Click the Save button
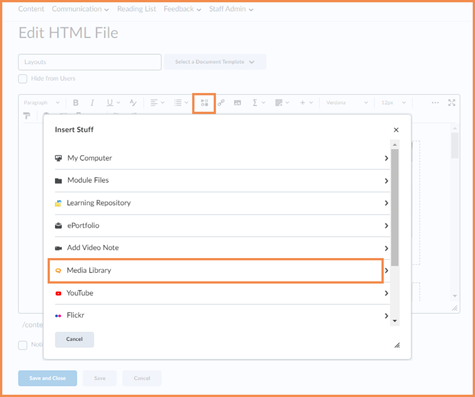Image resolution: width=475 pixels, height=397 pixels. click(100, 378)
